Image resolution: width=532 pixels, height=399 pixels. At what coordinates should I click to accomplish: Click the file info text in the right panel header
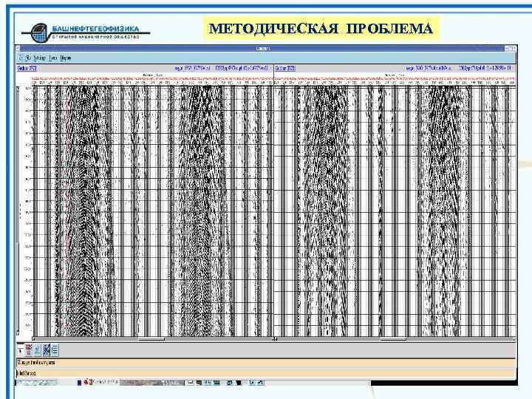pos(459,68)
